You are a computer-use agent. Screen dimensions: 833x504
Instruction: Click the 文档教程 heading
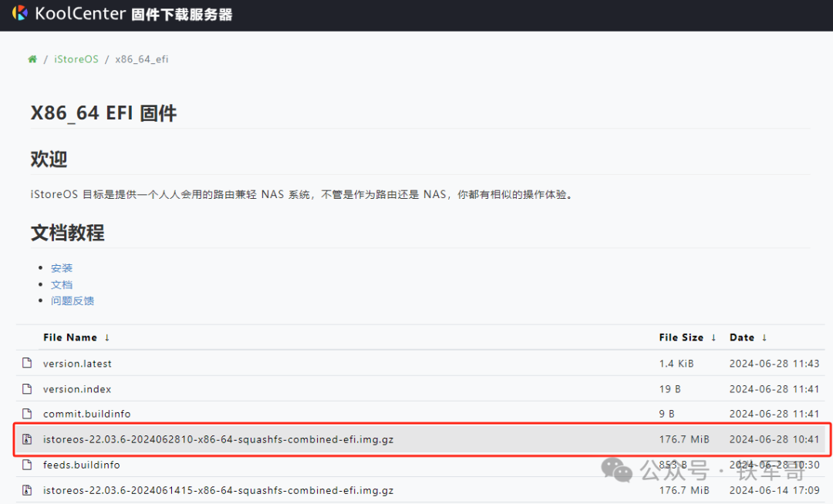[67, 233]
